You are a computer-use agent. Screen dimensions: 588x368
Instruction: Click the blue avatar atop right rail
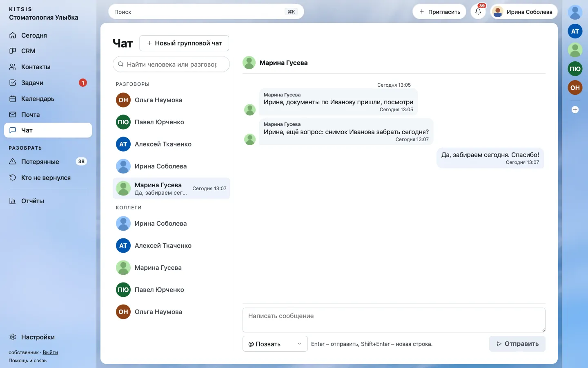(x=575, y=12)
